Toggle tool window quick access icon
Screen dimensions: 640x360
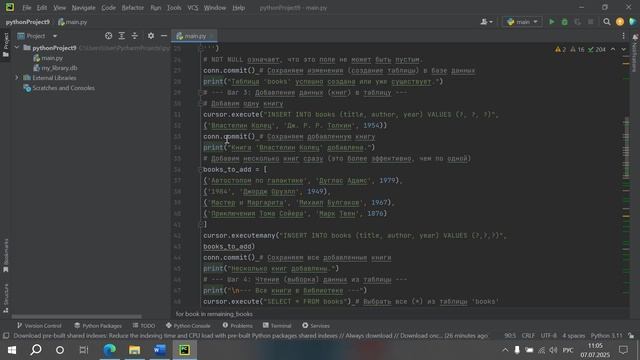(6, 336)
